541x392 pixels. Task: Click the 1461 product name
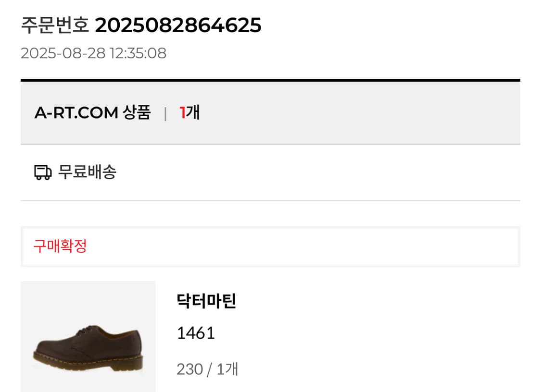(195, 332)
